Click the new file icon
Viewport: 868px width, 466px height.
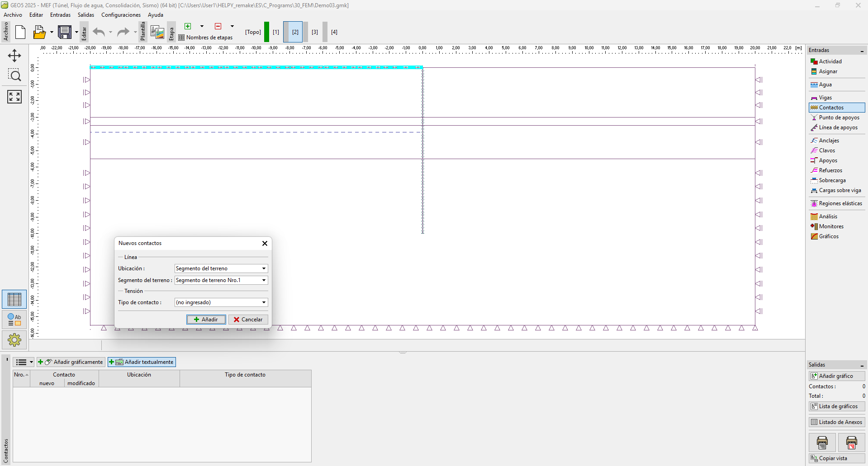pyautogui.click(x=20, y=32)
